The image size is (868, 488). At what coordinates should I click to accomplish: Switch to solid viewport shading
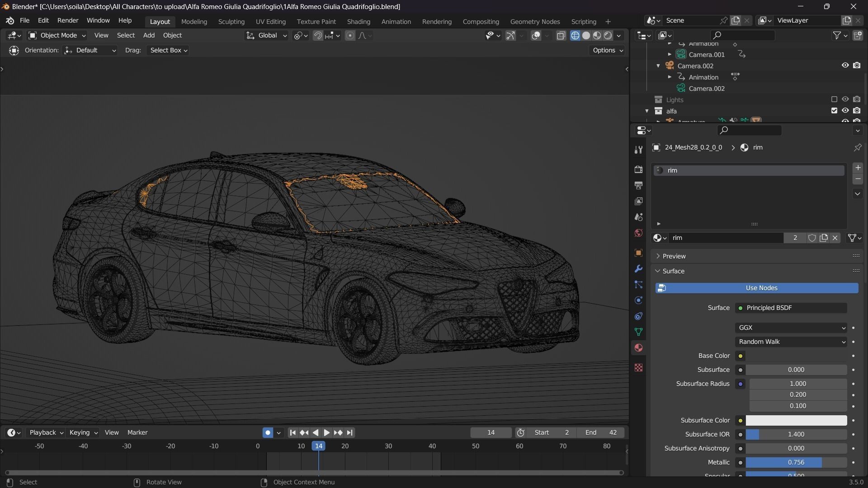[586, 35]
